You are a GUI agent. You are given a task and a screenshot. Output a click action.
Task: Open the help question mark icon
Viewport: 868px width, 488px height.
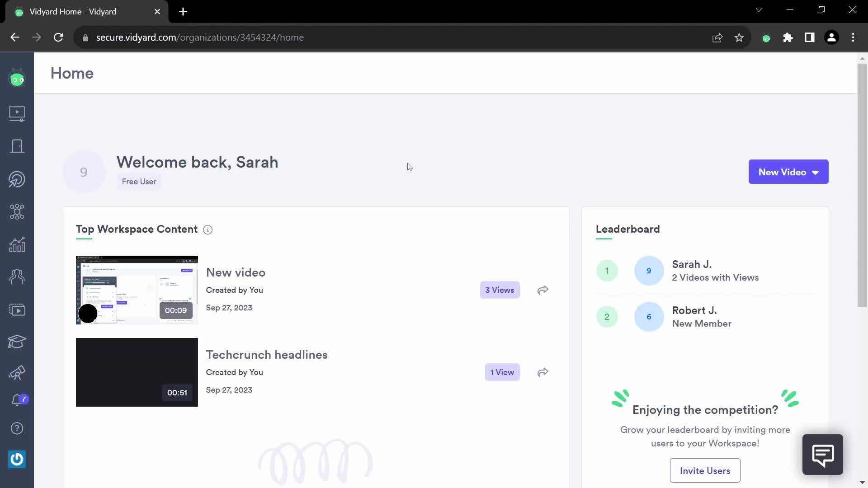(17, 428)
